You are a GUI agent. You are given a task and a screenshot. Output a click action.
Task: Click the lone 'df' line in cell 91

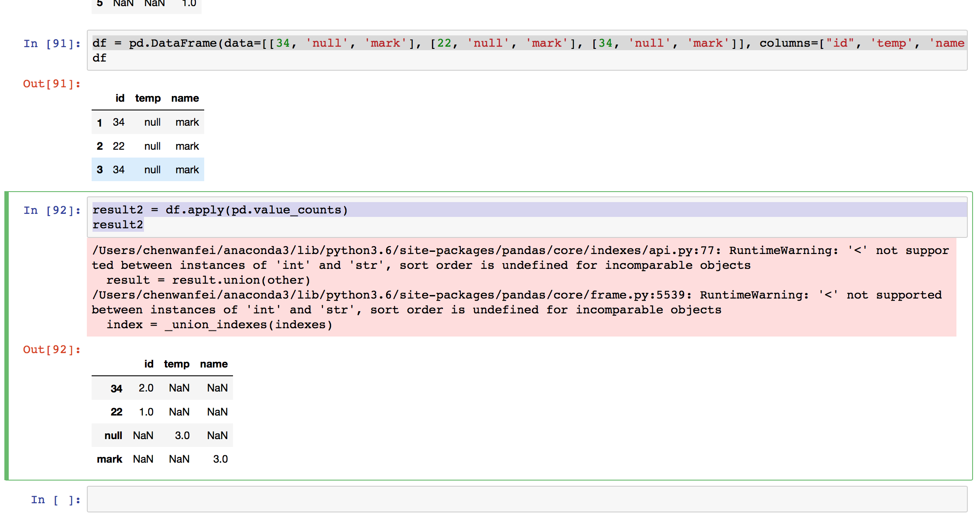(99, 58)
